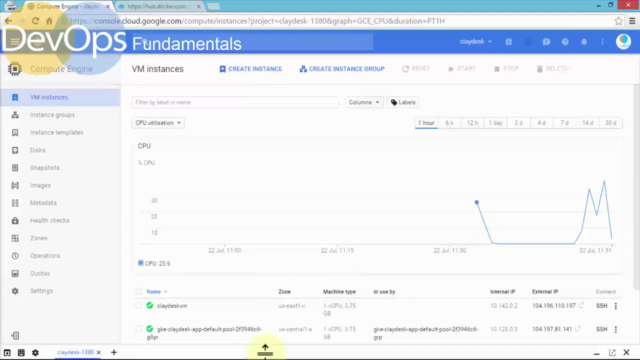Click the Filter by label or name field
The width and height of the screenshot is (640, 360).
[x=235, y=102]
